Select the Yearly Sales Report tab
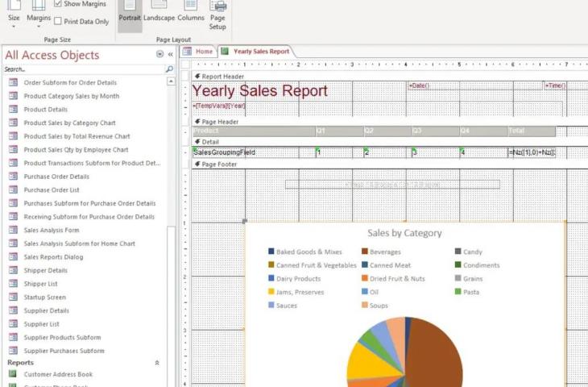Viewport: 588px width, 387px height. pyautogui.click(x=255, y=52)
